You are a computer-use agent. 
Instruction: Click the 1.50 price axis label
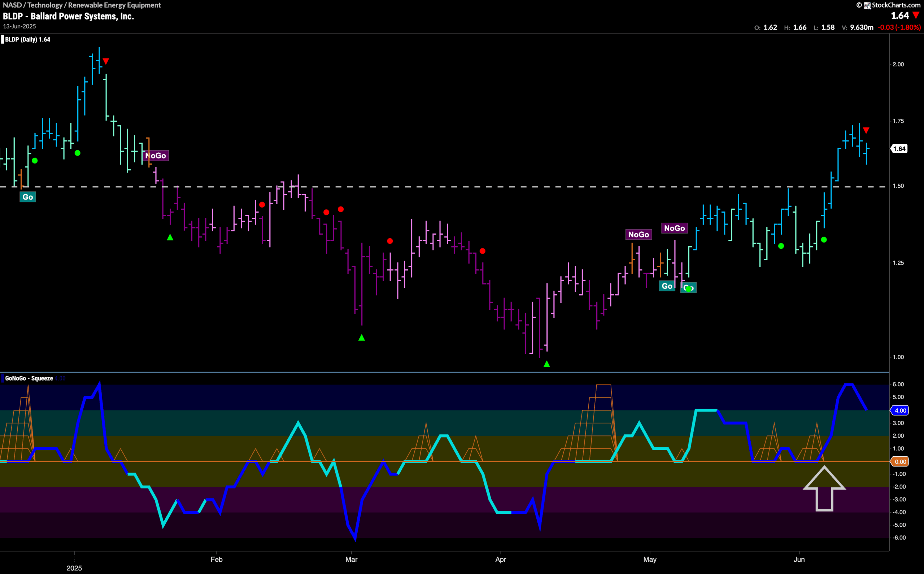pyautogui.click(x=898, y=186)
